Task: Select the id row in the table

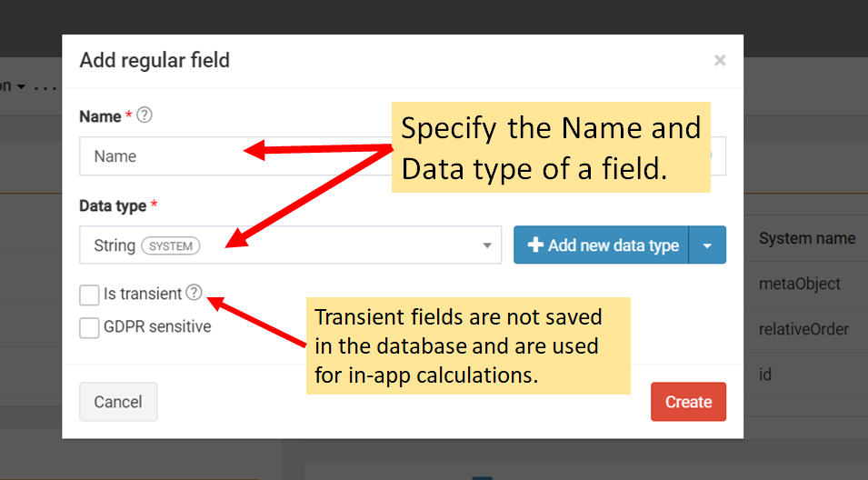Action: 765,375
